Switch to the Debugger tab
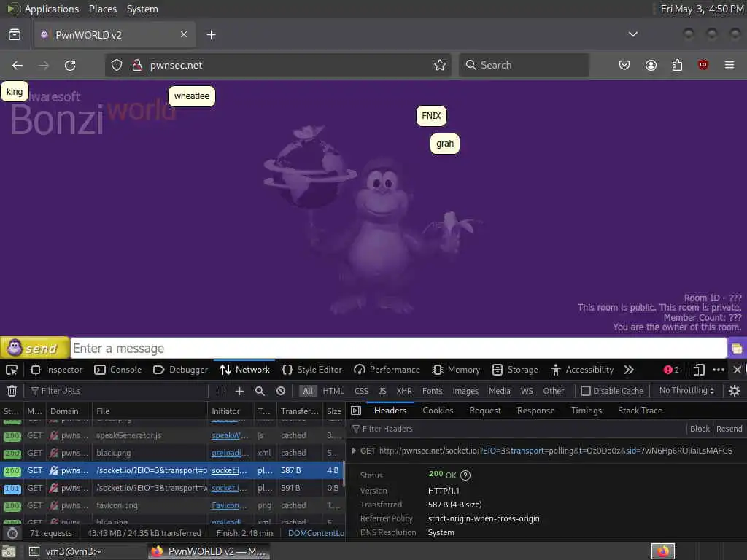Image resolution: width=747 pixels, height=560 pixels. pos(181,370)
